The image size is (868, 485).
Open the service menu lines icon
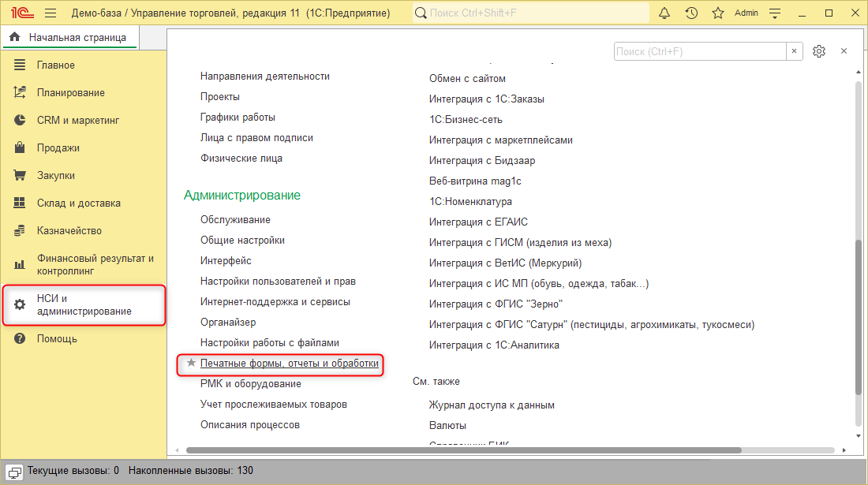coord(775,13)
